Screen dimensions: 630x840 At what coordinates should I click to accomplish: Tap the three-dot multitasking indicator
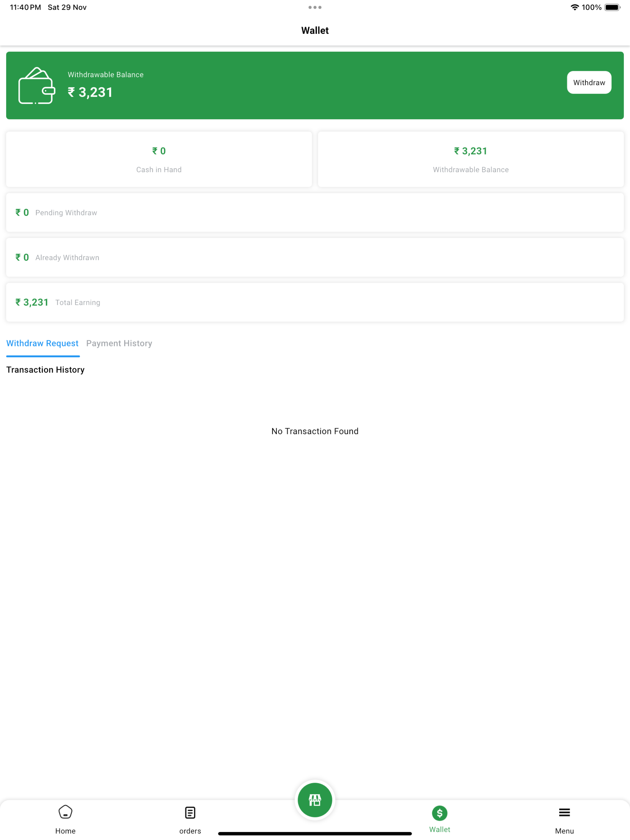315,7
